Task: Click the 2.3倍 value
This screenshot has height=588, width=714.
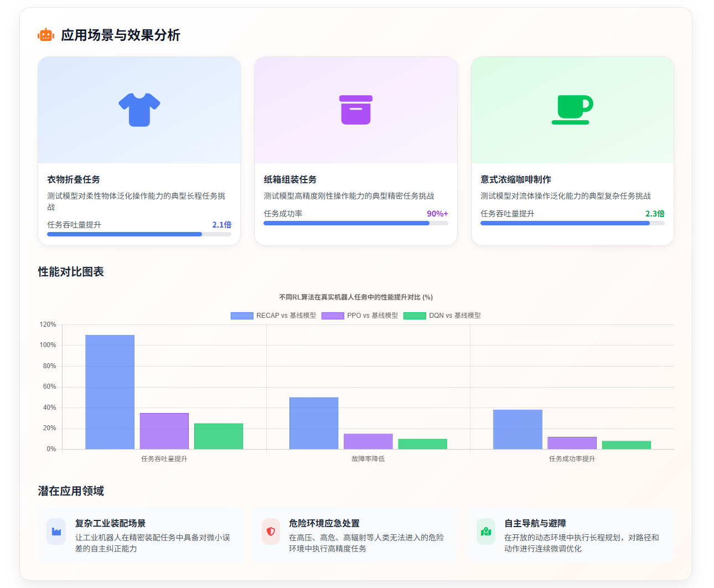Action: click(655, 214)
